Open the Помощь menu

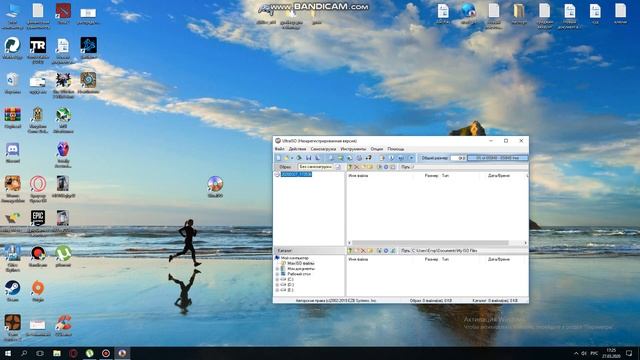pyautogui.click(x=396, y=149)
